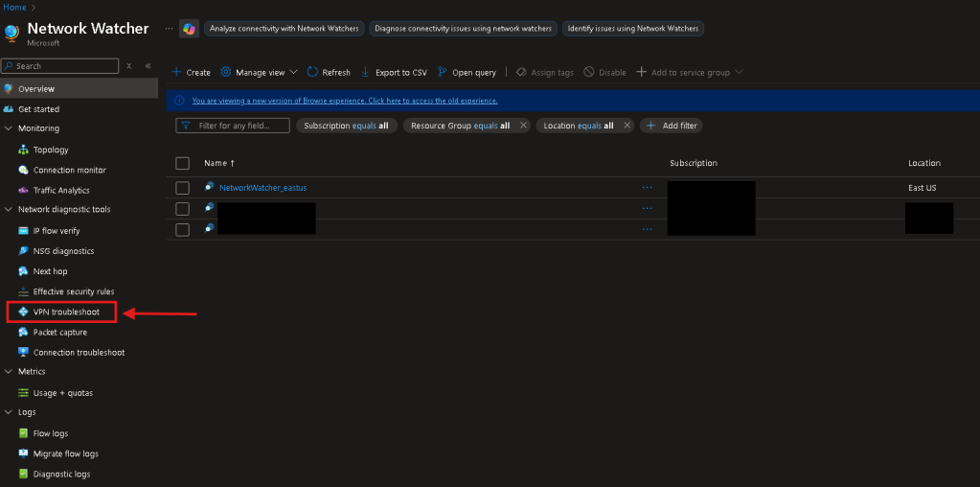Open Usage + quotas under Metrics
This screenshot has height=487, width=980.
click(x=62, y=393)
